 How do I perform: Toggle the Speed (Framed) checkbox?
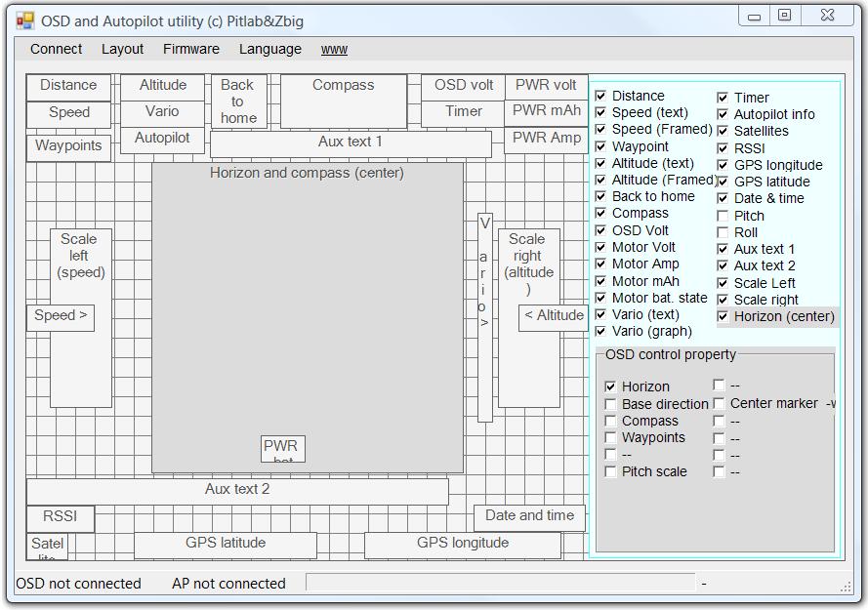pyautogui.click(x=600, y=129)
